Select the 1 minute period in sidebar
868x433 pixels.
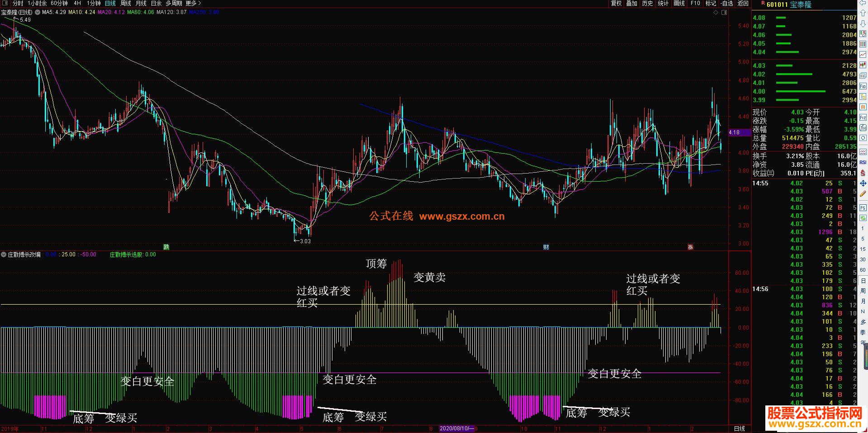863,228
